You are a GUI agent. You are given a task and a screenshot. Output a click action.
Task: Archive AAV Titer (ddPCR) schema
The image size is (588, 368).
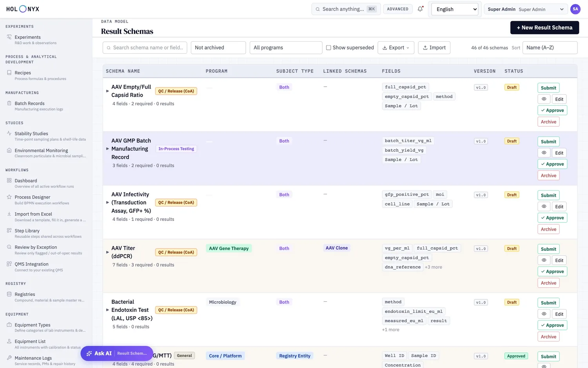coord(548,283)
